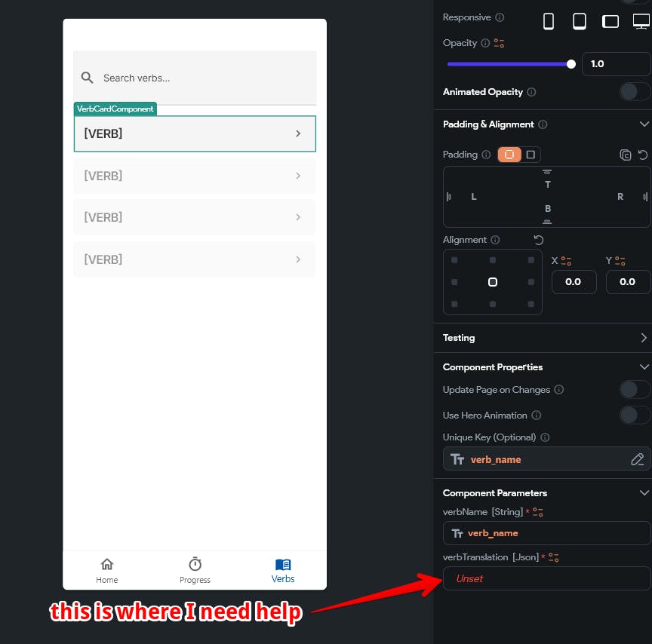Click chevron on third [VERB] card

click(x=298, y=217)
